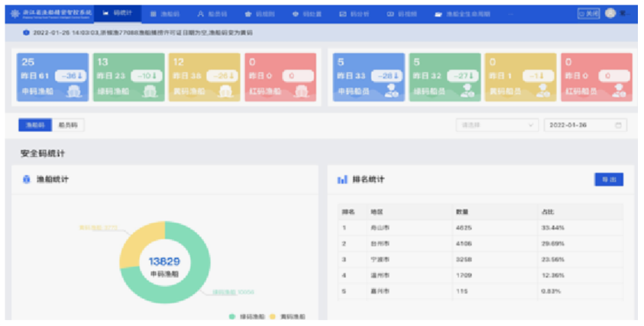This screenshot has height=326, width=644.
Task: Expand the username menu beside avatar
Action: coord(623,14)
